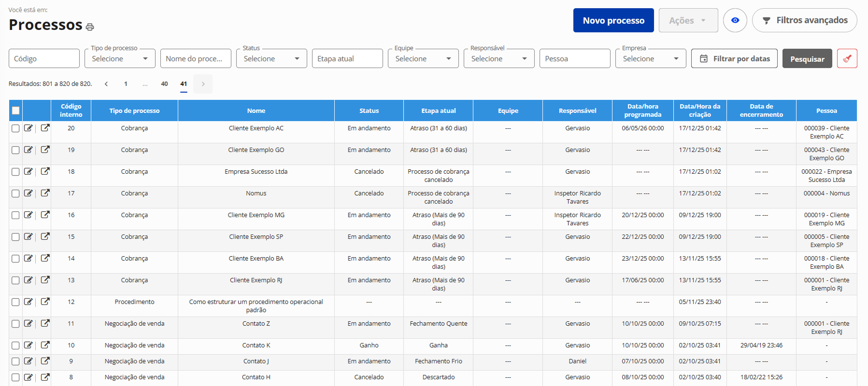Expand the Responsável select box
This screenshot has height=386, width=868.
click(x=499, y=58)
